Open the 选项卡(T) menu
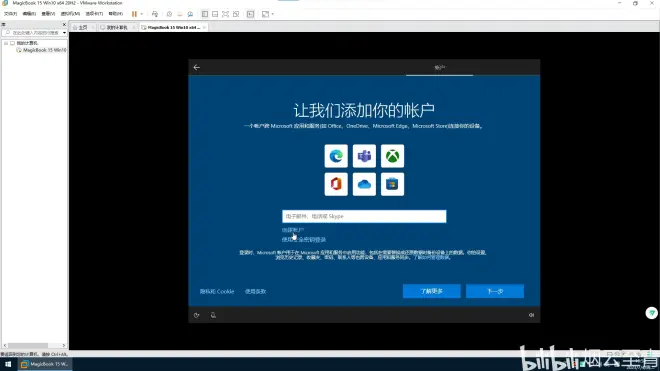This screenshot has width=660, height=371. 94,14
